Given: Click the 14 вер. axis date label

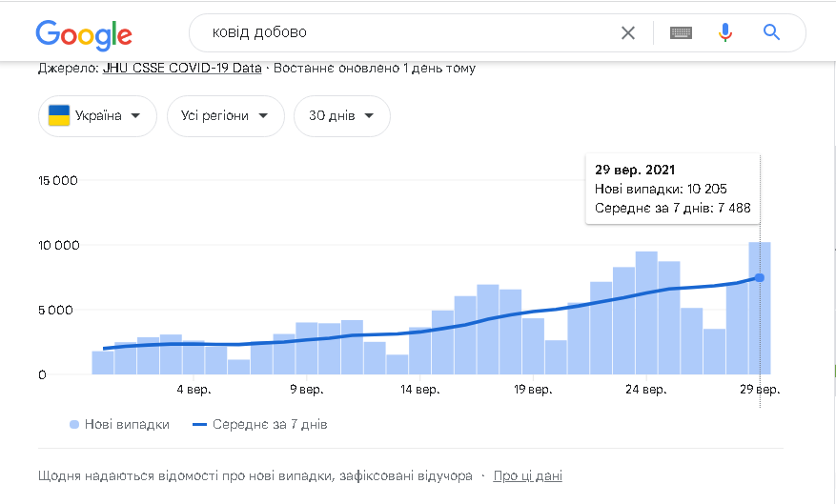Looking at the screenshot, I should [x=420, y=390].
